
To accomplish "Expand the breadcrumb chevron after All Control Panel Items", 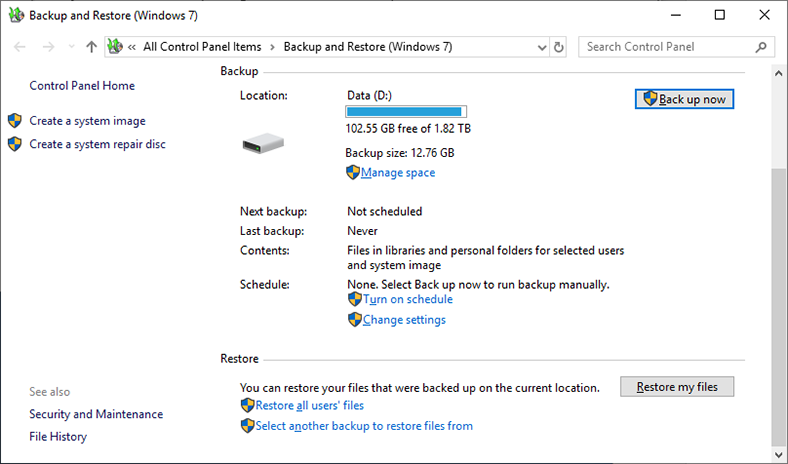I will (272, 47).
